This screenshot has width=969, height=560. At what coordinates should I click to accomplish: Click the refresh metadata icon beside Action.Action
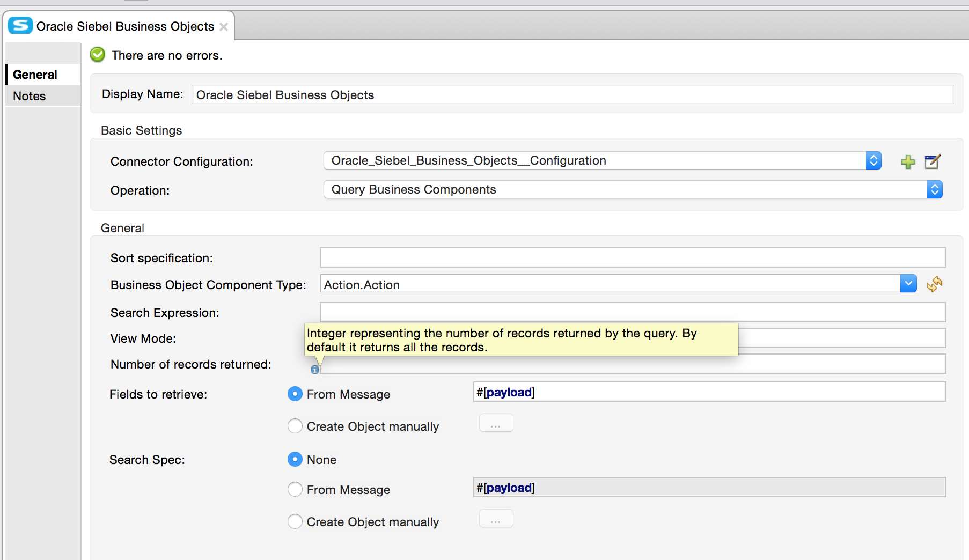(x=934, y=284)
